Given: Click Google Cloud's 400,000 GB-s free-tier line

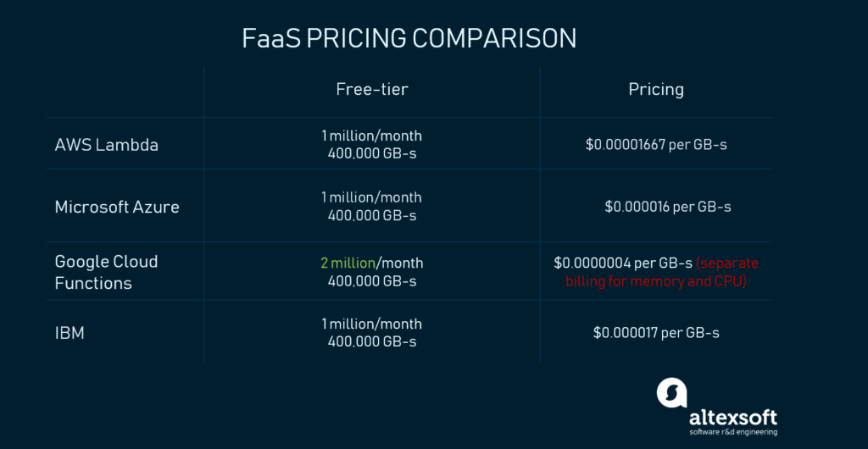Looking at the screenshot, I should pos(371,280).
